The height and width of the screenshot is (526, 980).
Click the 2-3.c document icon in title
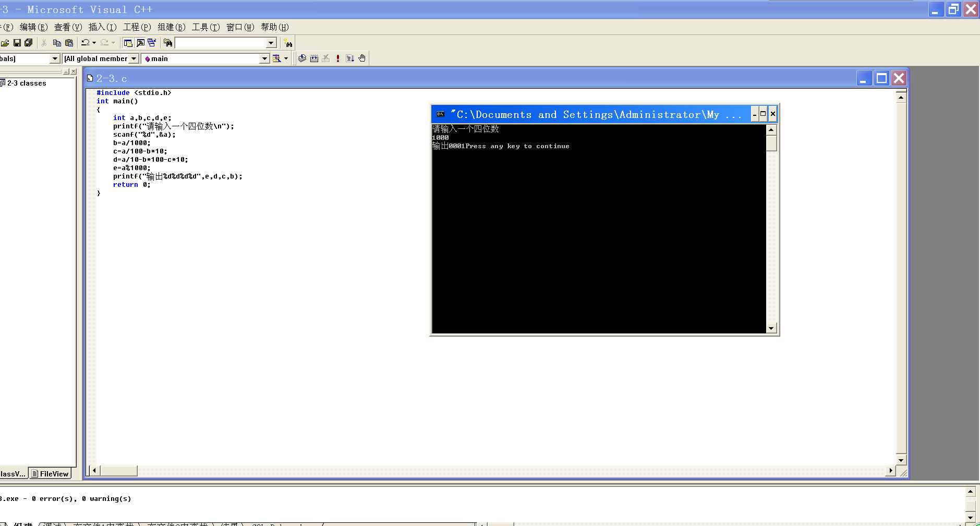[90, 78]
